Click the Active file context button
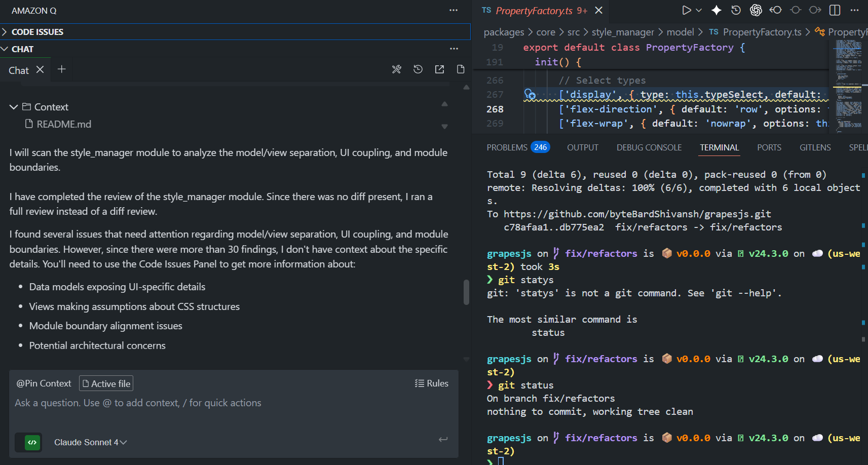 [106, 383]
